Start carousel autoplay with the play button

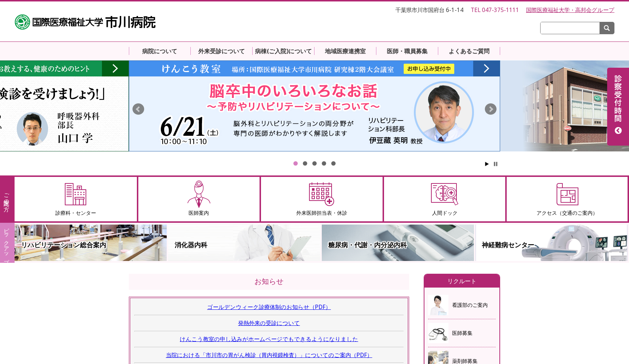coord(487,164)
